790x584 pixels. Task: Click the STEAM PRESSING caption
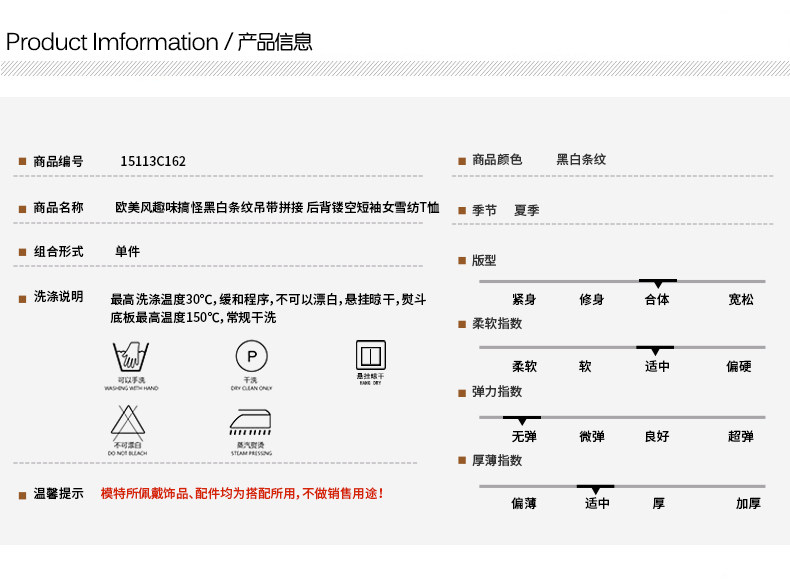pyautogui.click(x=251, y=453)
